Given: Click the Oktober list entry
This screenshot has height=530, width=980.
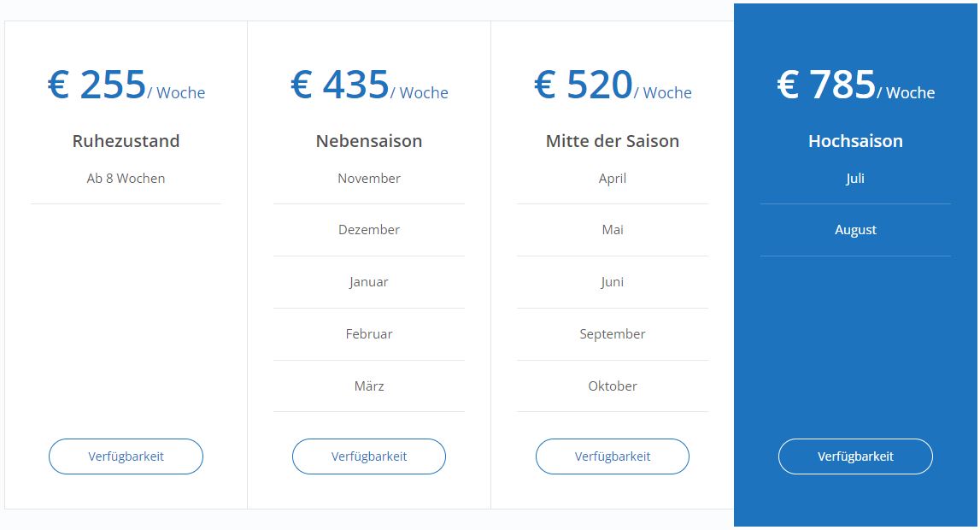Looking at the screenshot, I should [613, 386].
